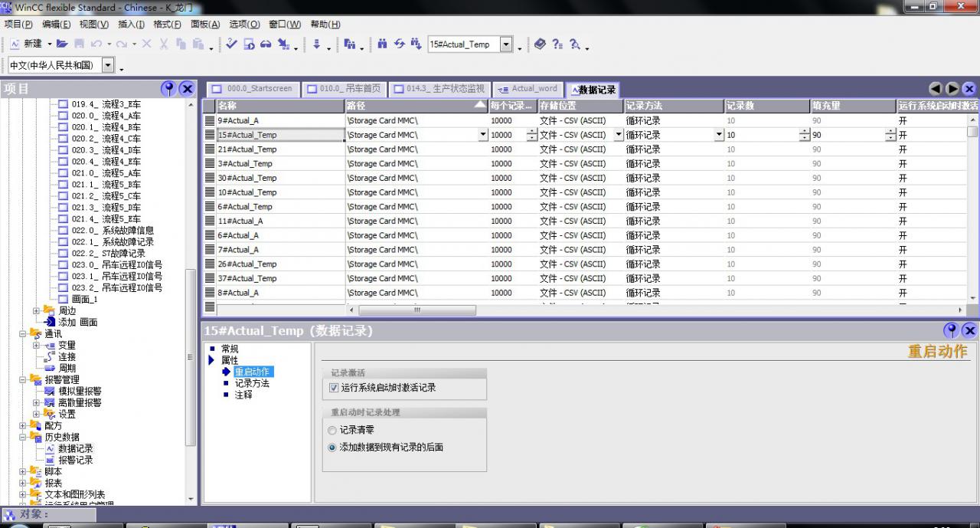Open the 15#Actual_Temp object dropdown in toolbar

pyautogui.click(x=506, y=44)
